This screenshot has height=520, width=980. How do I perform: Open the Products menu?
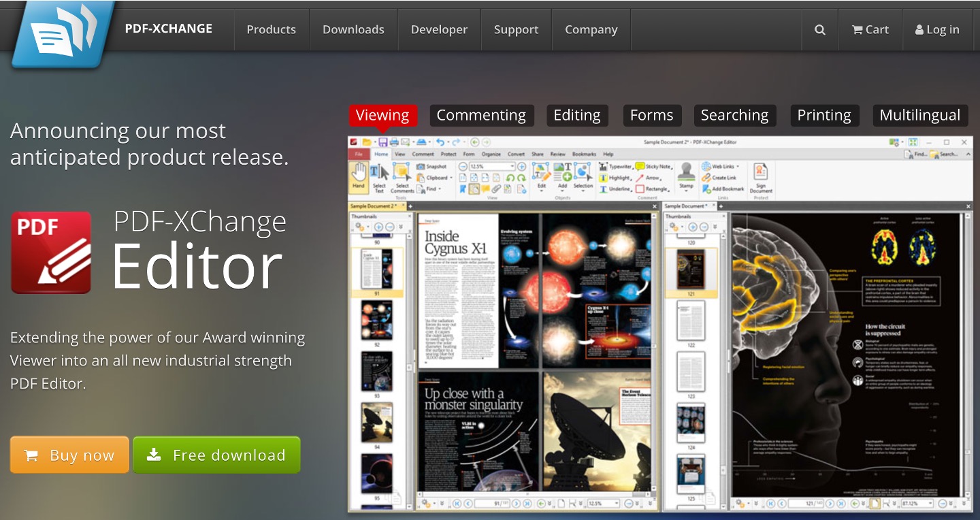tap(271, 29)
